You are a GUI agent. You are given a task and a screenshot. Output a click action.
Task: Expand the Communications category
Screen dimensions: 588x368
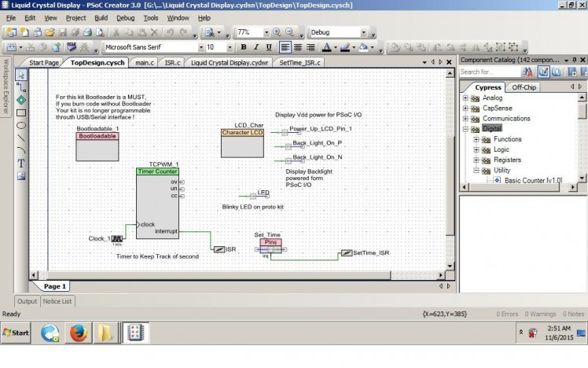point(465,119)
